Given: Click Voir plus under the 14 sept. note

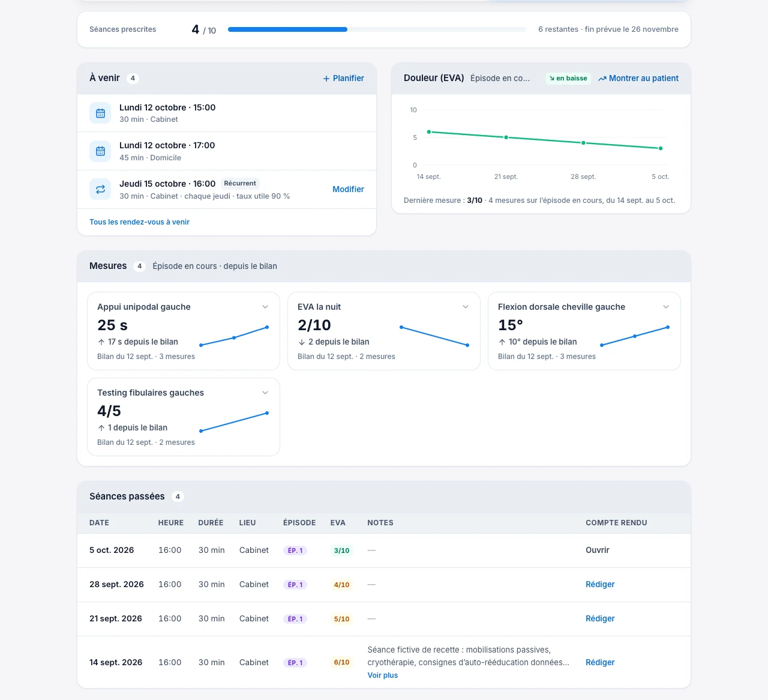Looking at the screenshot, I should click(x=383, y=675).
